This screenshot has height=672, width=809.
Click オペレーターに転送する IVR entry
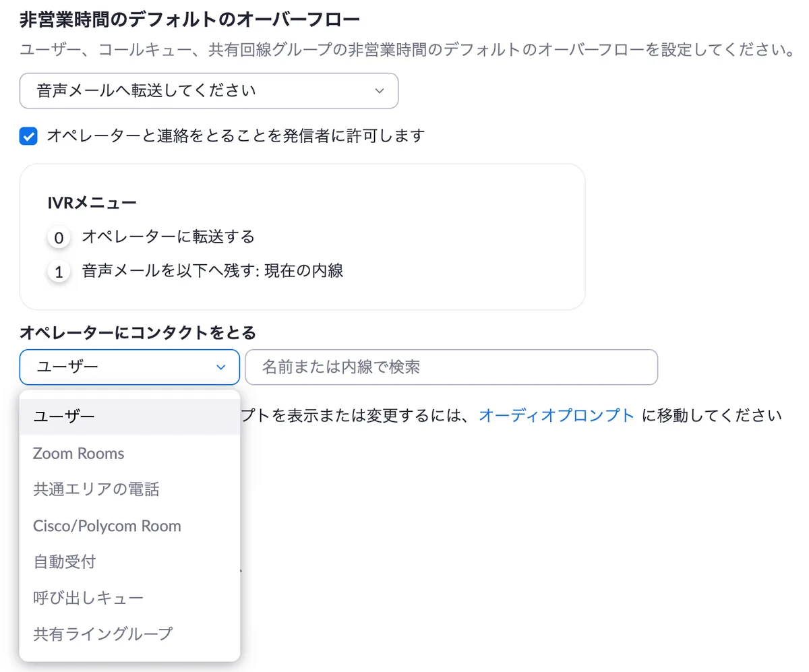[x=168, y=237]
